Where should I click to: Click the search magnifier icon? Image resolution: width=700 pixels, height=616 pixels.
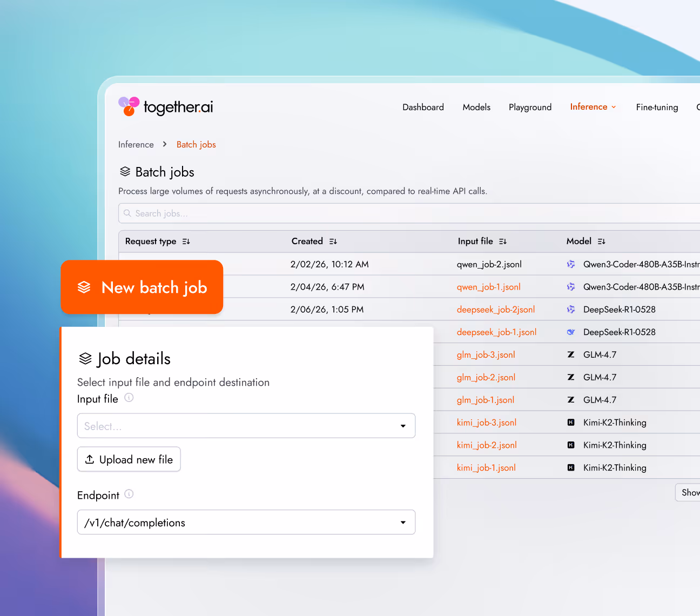(x=127, y=213)
